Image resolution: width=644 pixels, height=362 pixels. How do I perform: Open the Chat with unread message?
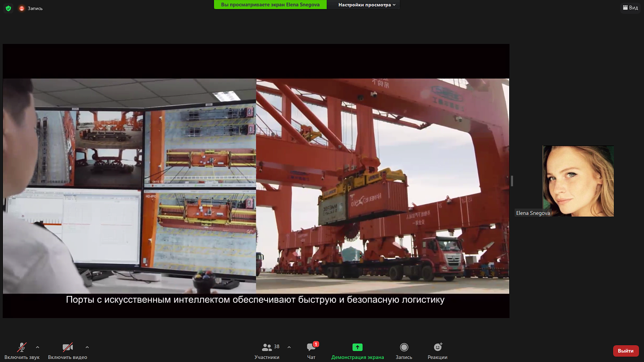click(311, 347)
